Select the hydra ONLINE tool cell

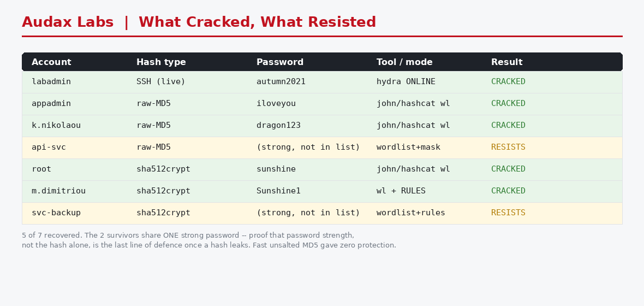(406, 81)
